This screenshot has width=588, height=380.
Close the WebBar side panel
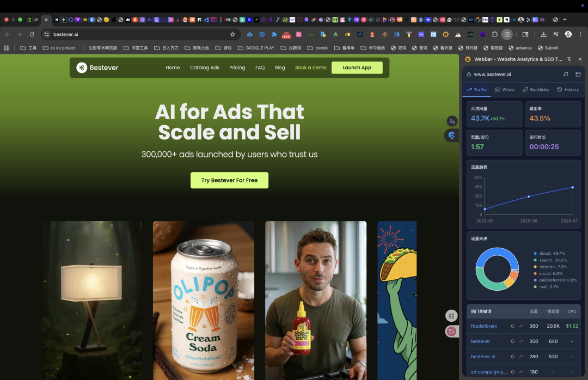click(x=580, y=59)
